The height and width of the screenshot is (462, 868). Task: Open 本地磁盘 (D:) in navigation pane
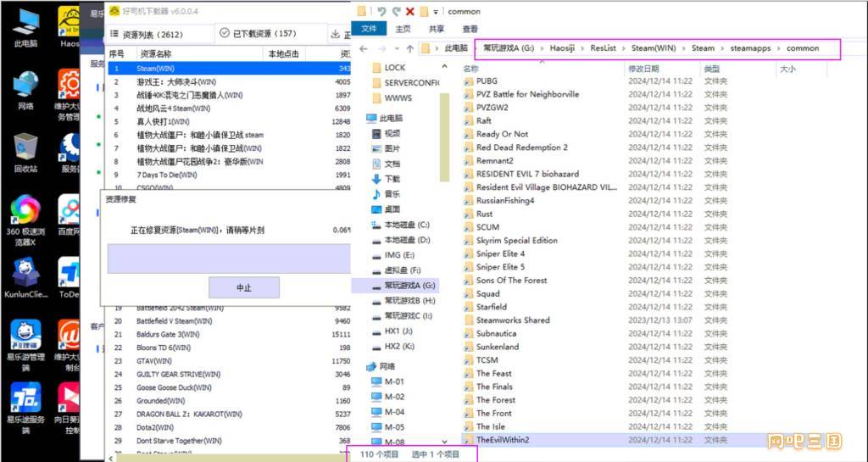[x=401, y=240]
